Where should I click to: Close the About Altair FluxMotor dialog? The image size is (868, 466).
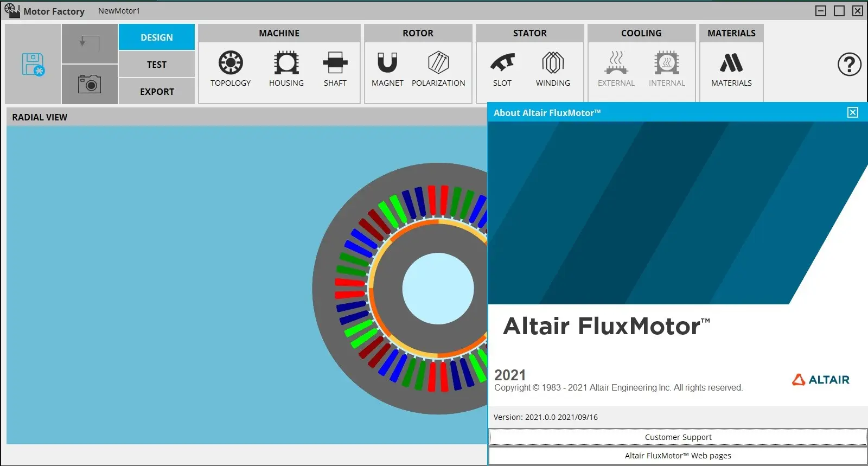tap(853, 112)
